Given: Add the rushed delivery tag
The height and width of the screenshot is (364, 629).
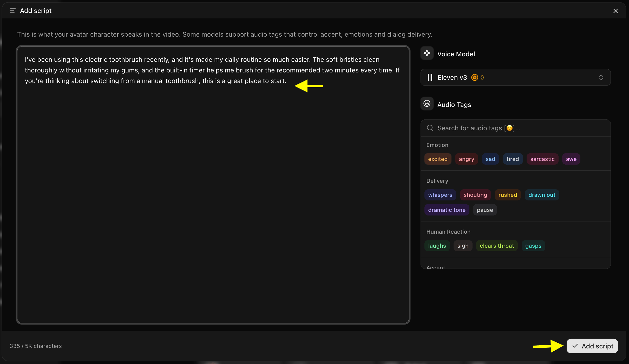Looking at the screenshot, I should [x=507, y=195].
